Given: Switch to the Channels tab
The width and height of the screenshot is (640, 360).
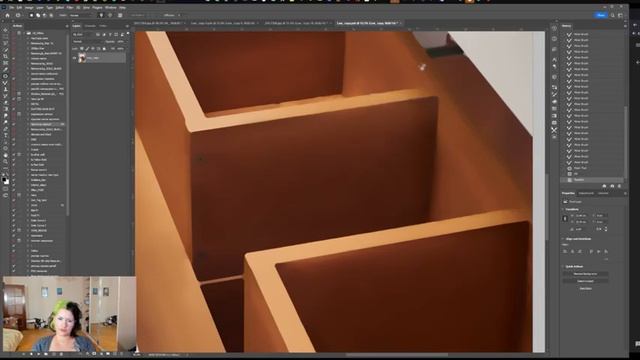Looking at the screenshot, I should point(90,26).
